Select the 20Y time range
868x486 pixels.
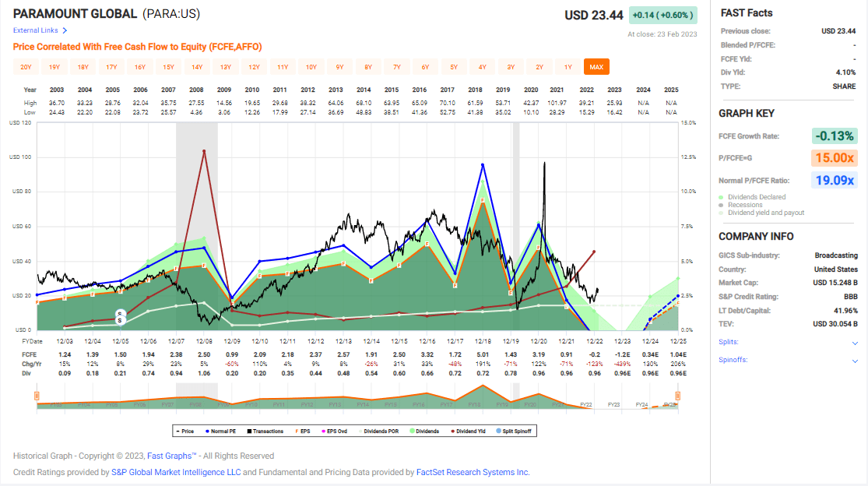[x=26, y=67]
